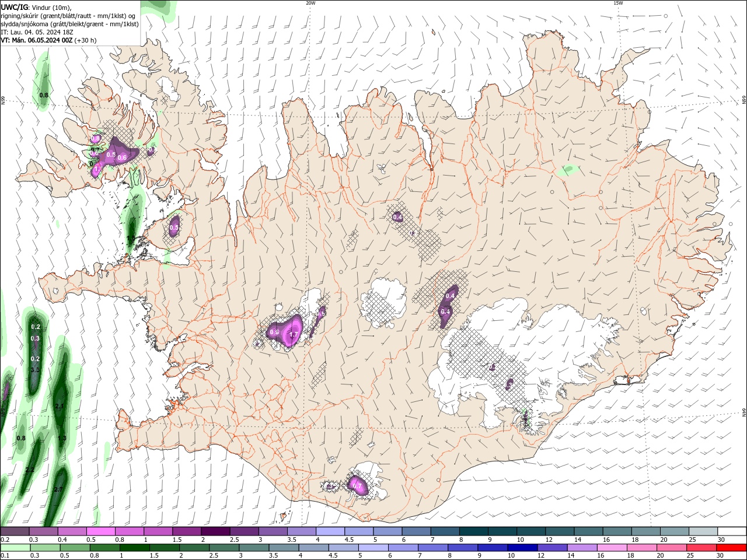Click the '3.3' precipitation value on the map
The width and height of the screenshot is (747, 560).
click(35, 370)
